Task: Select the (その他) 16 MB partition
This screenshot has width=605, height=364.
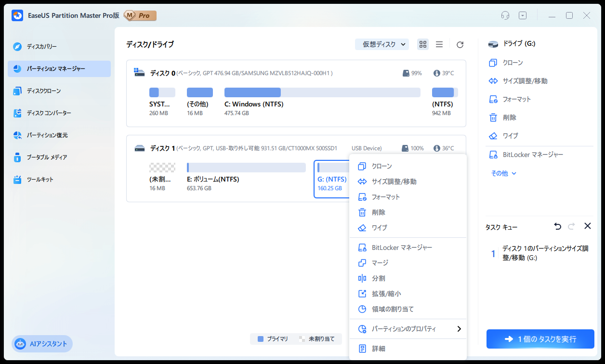Action: coord(199,102)
